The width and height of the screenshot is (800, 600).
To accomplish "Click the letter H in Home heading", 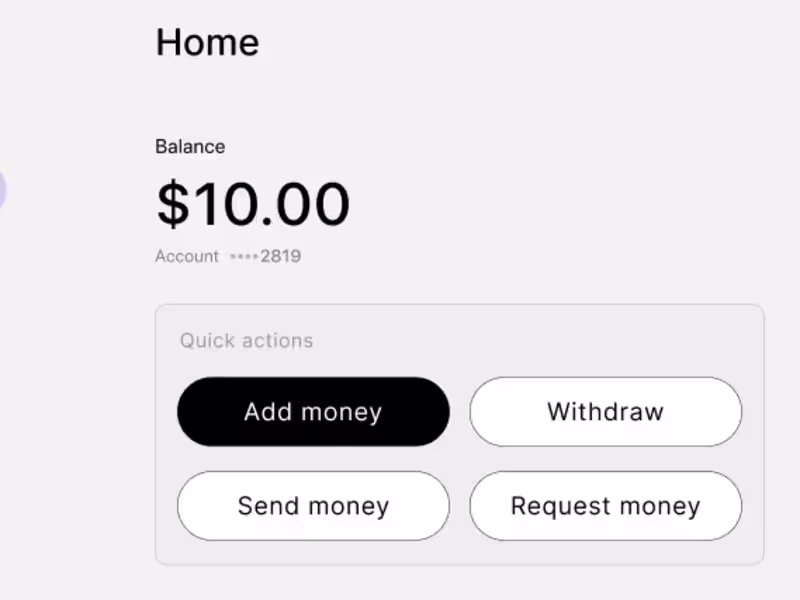I will (x=169, y=42).
